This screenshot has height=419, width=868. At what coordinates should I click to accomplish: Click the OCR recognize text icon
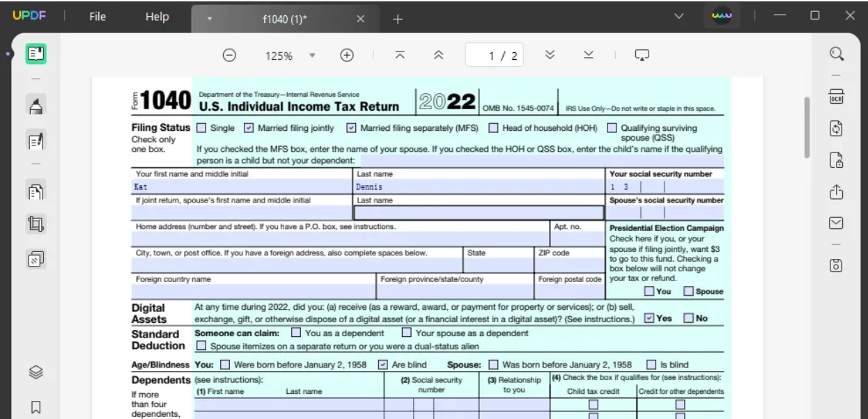click(837, 97)
